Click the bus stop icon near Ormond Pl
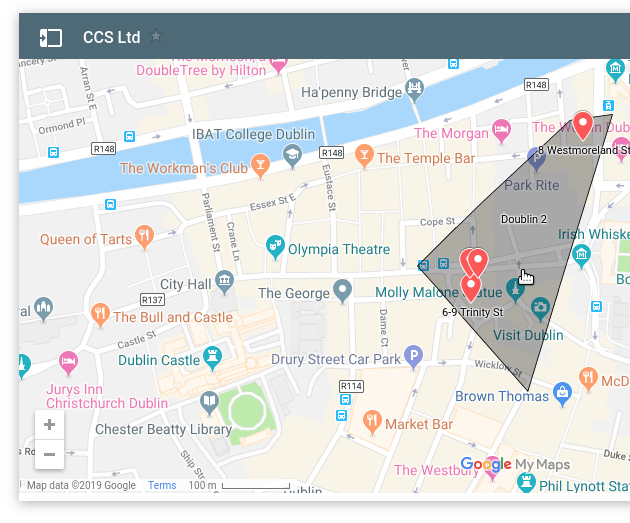This screenshot has height=523, width=630. 53,153
